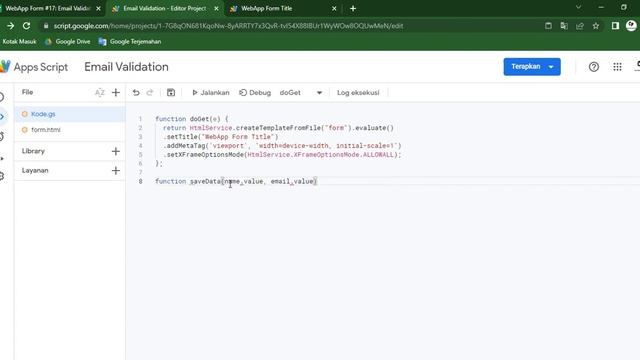The image size is (640, 360).
Task: Switch to Email Validation Editor Project tab
Action: 165,8
